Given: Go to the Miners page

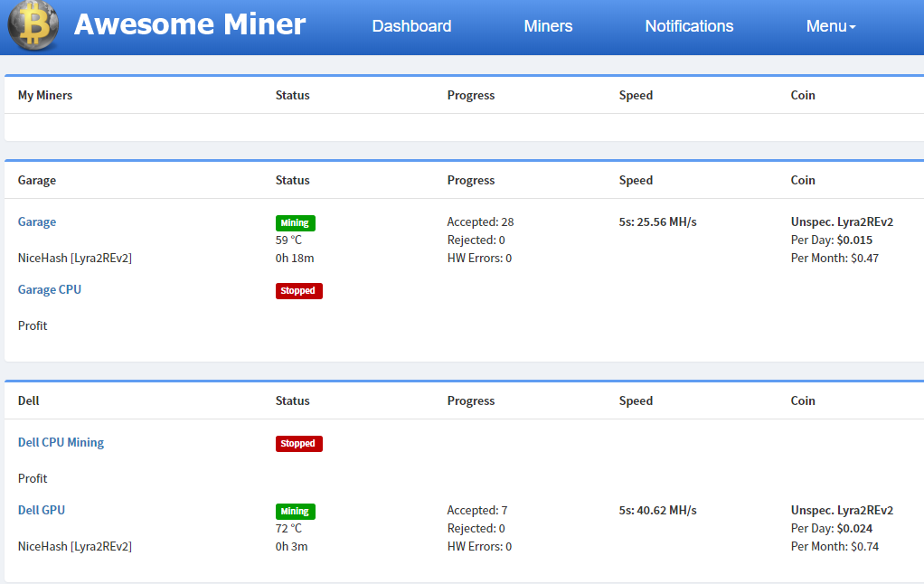Looking at the screenshot, I should pos(548,26).
